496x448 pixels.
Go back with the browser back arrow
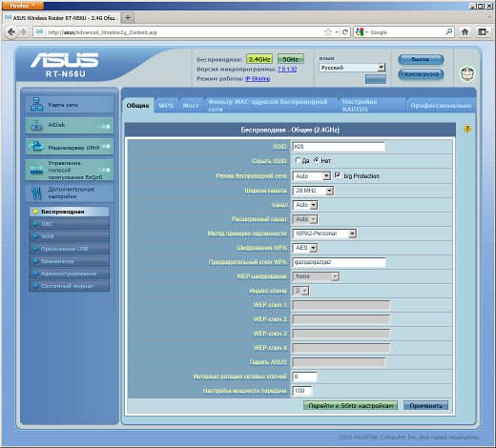11,32
